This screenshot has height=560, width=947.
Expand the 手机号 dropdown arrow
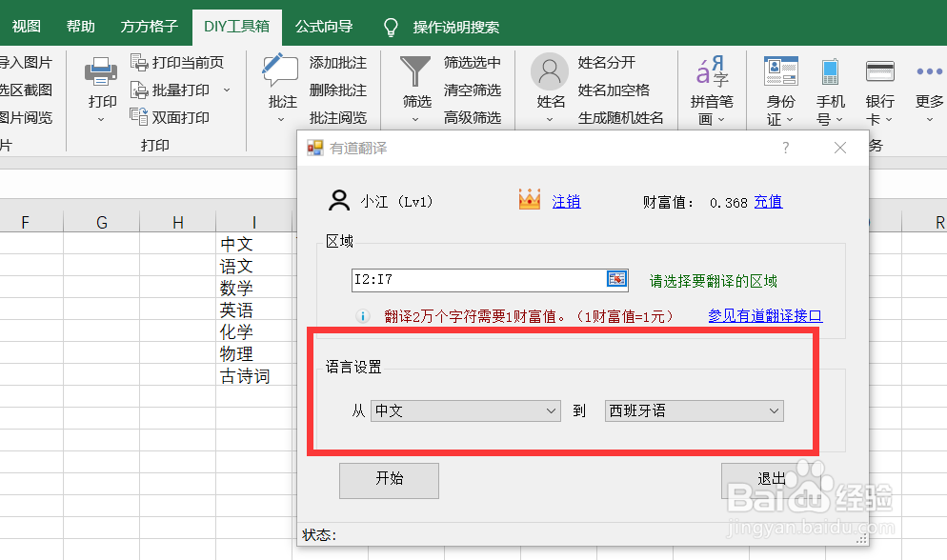(x=839, y=119)
